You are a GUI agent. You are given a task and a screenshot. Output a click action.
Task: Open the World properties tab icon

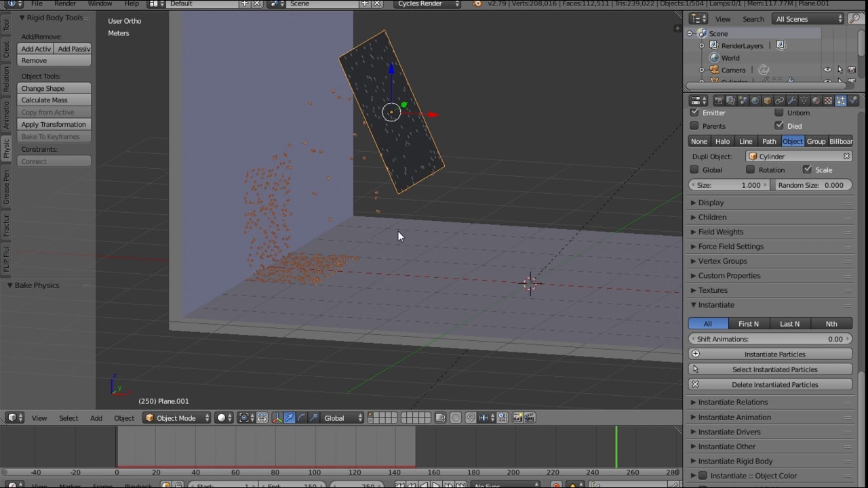755,100
